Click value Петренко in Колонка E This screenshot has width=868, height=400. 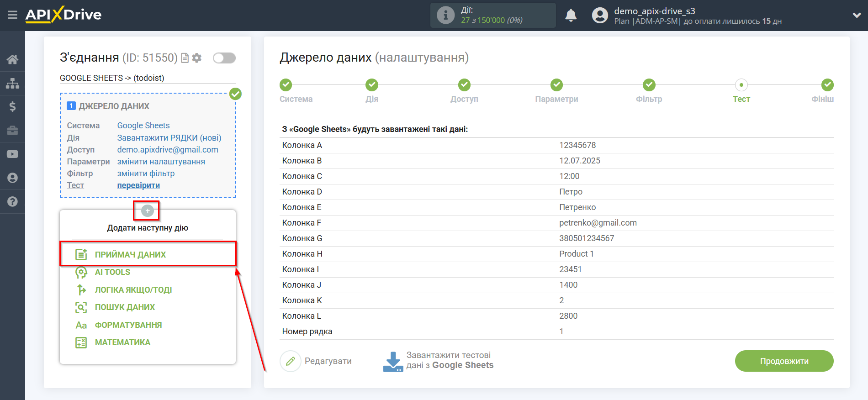point(577,207)
